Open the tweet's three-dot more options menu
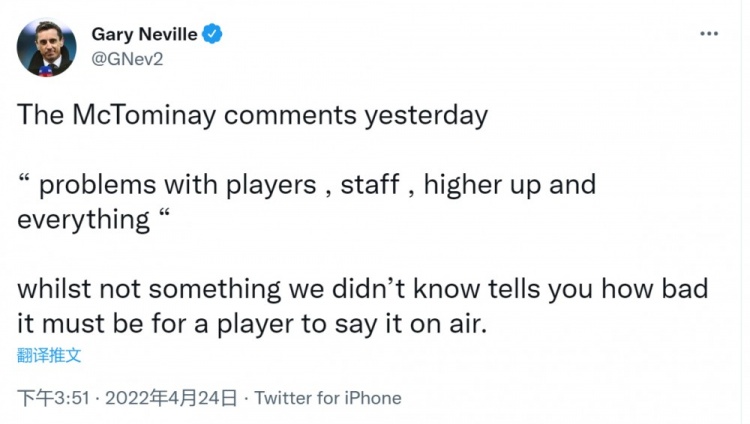 709,34
